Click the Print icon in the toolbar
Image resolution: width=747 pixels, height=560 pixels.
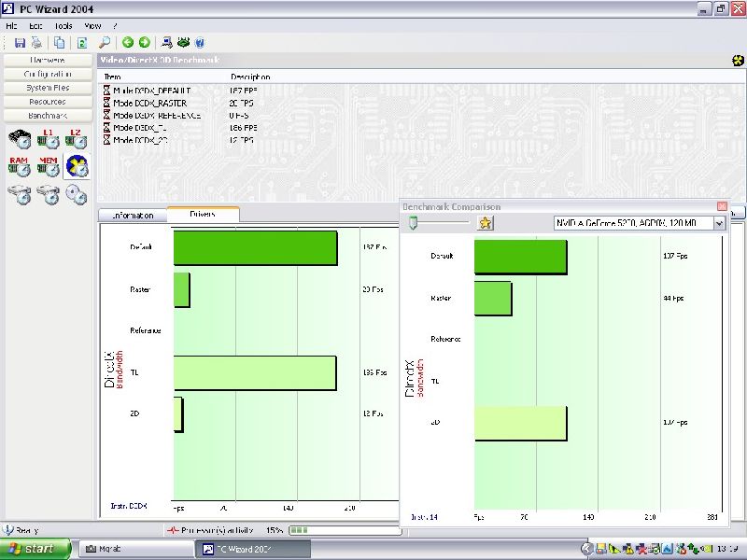(x=36, y=42)
